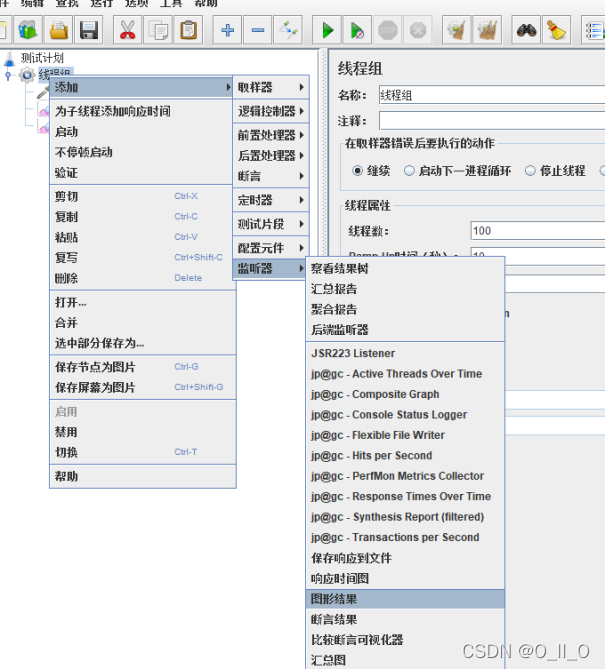This screenshot has height=670, width=605.
Task: Choose 剪切 from context menu
Action: (143, 197)
